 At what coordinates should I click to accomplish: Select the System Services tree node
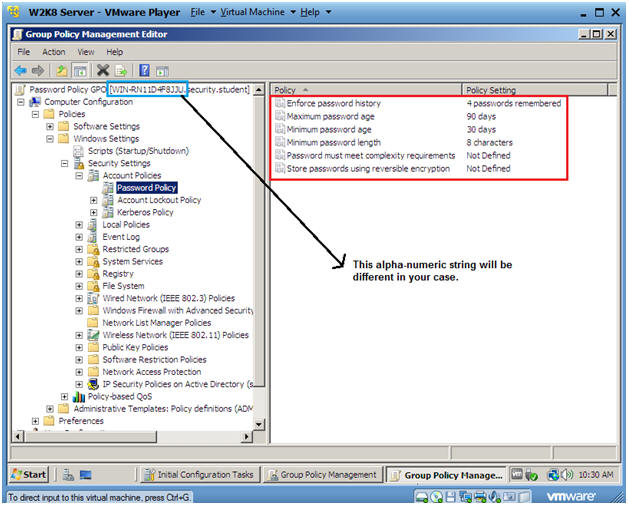coord(133,262)
